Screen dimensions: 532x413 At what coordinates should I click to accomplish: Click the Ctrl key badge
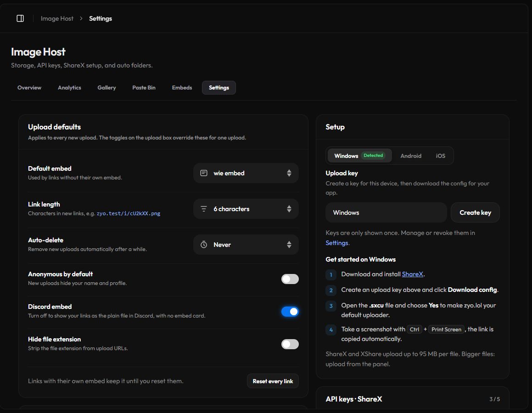(x=414, y=329)
